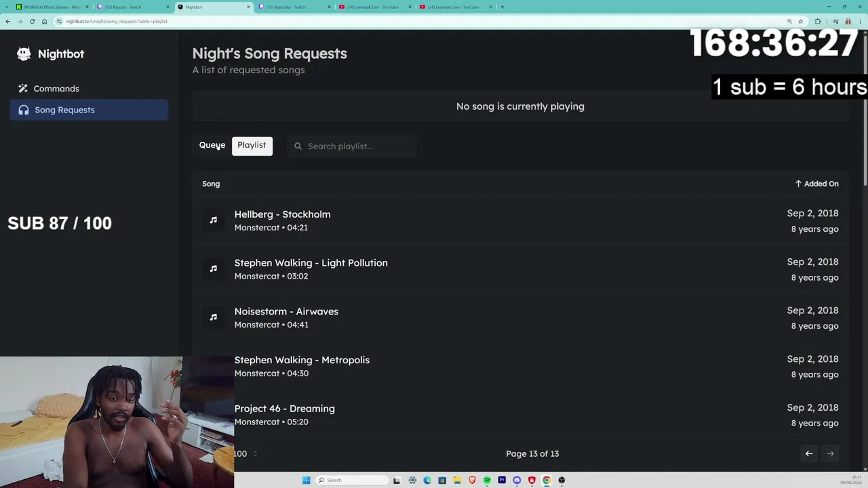Open OBS Studio from the taskbar
This screenshot has height=488, width=868.
click(561, 480)
